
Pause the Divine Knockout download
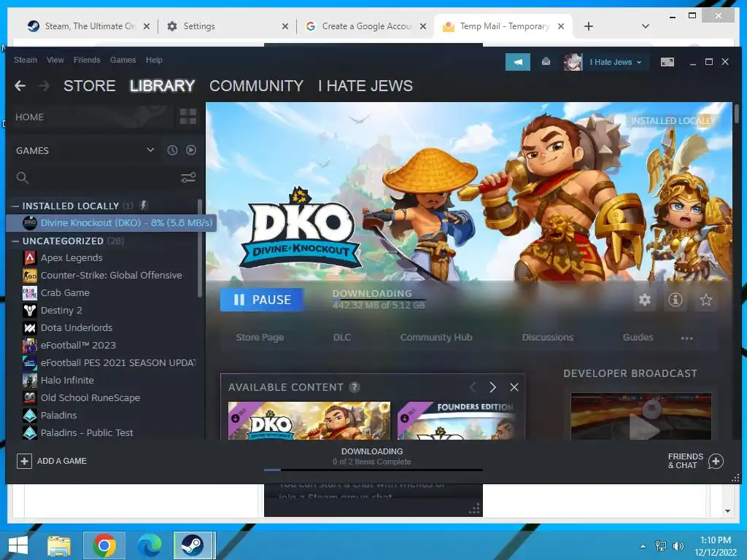coord(262,300)
